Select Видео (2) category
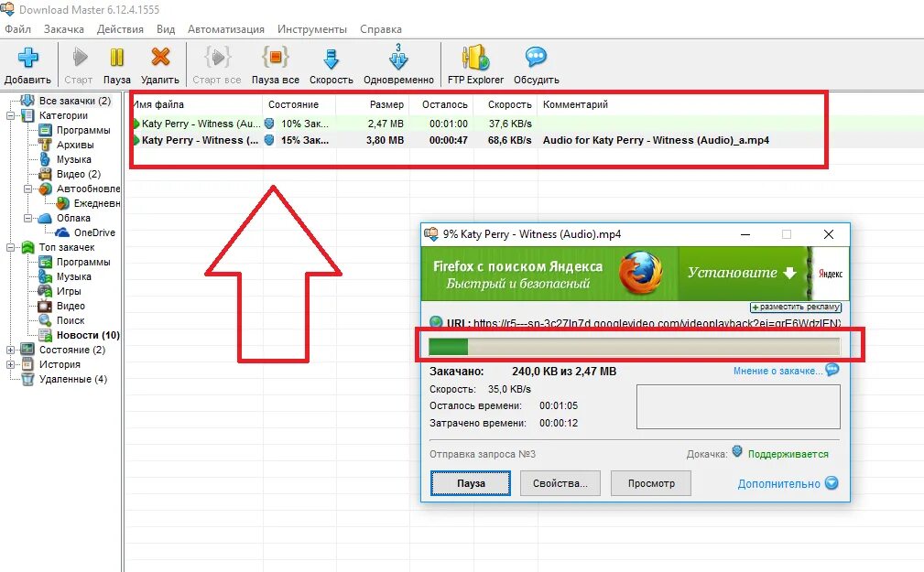The width and height of the screenshot is (924, 572). [79, 174]
